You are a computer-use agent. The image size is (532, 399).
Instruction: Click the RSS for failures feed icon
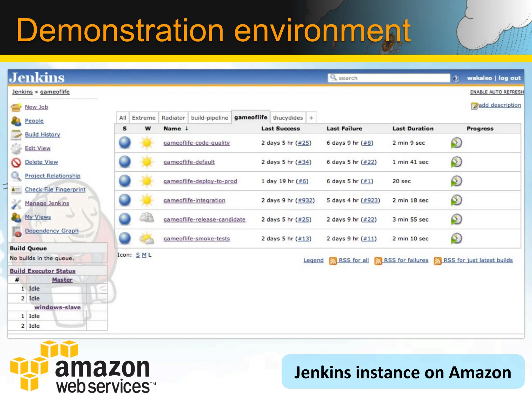(378, 261)
